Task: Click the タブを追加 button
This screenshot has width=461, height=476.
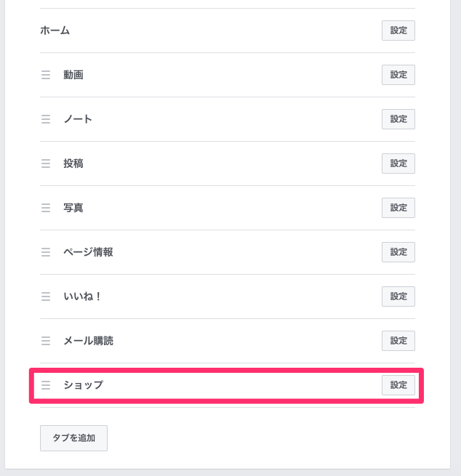Action: click(x=73, y=438)
